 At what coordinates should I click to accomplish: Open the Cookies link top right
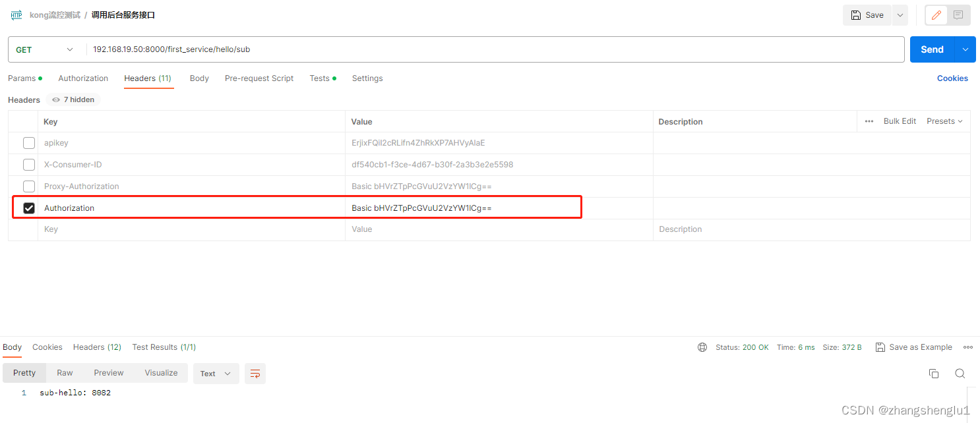(x=952, y=78)
